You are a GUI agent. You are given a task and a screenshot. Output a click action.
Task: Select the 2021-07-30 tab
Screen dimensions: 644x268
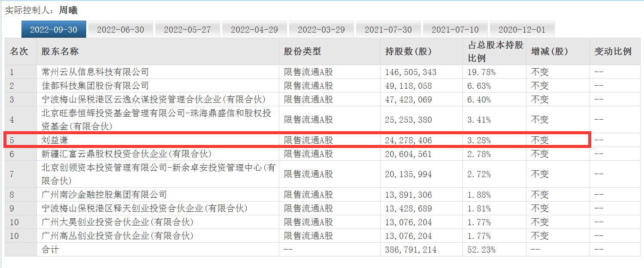coord(388,30)
